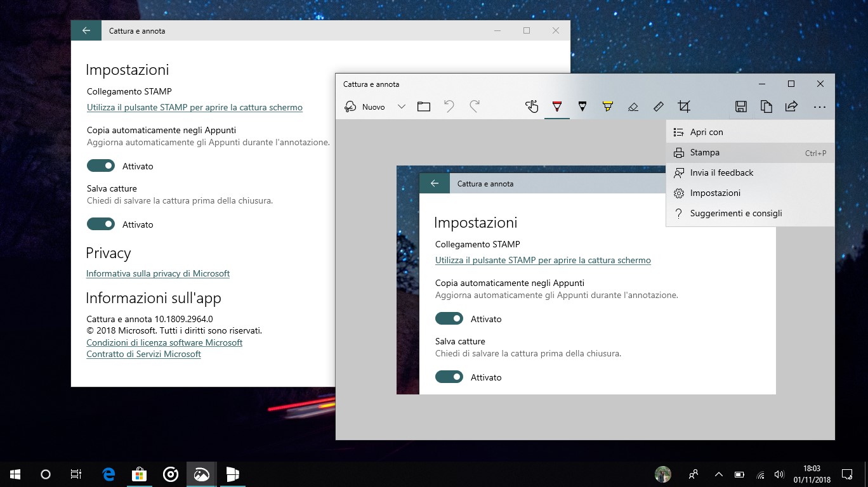Launch Microsoft Edge from taskbar
This screenshot has width=868, height=487.
point(109,474)
